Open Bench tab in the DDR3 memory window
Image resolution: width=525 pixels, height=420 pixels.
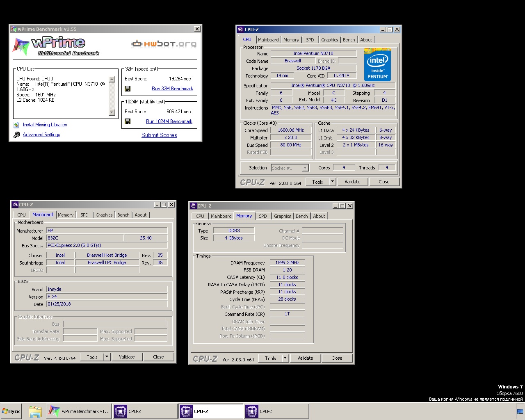[302, 216]
